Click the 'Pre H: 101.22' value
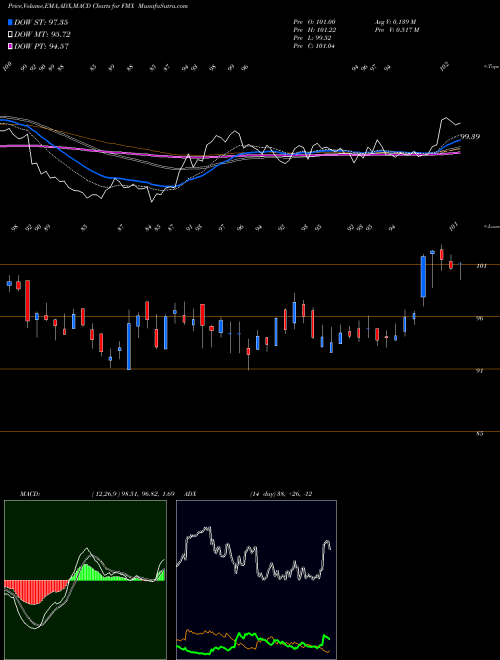 pyautogui.click(x=314, y=30)
